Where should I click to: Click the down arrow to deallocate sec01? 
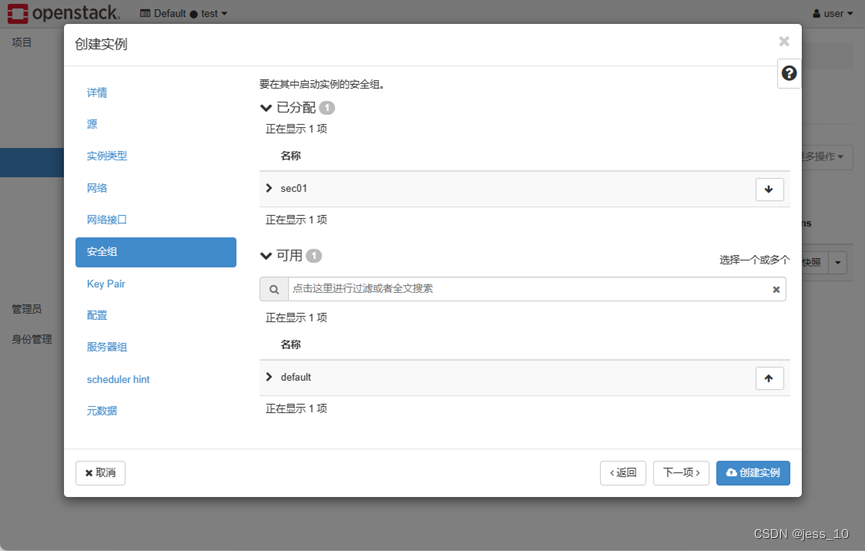click(769, 189)
